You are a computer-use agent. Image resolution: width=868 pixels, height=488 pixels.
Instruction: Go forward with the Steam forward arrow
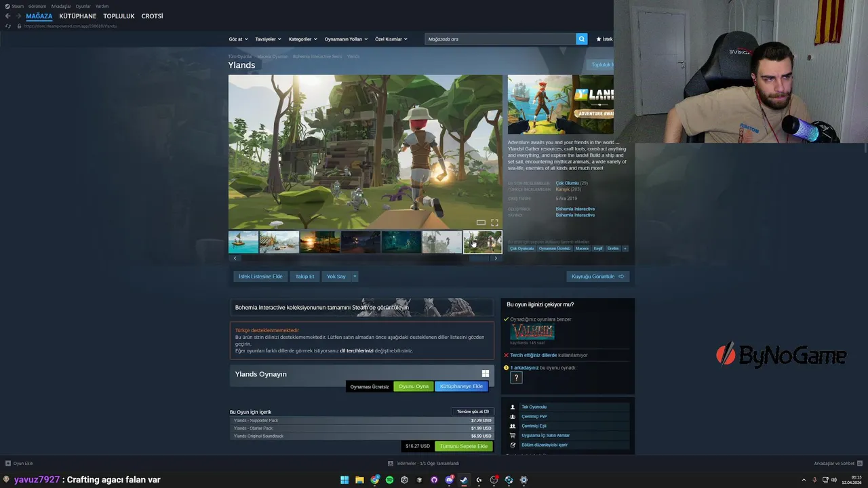point(18,16)
